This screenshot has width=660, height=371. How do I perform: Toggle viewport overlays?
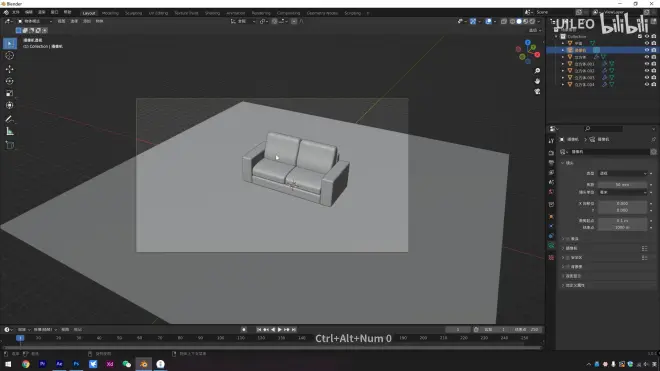click(488, 21)
